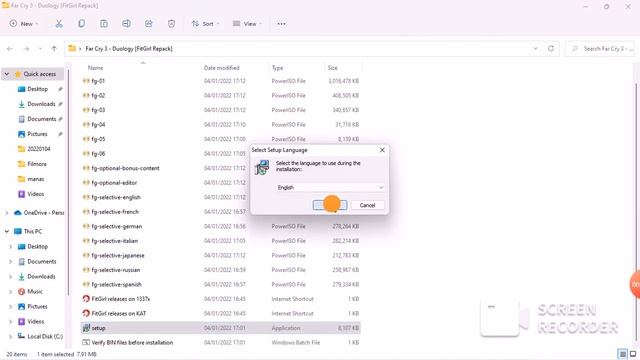The height and width of the screenshot is (360, 640).
Task: Select the setup application file
Action: point(220,328)
